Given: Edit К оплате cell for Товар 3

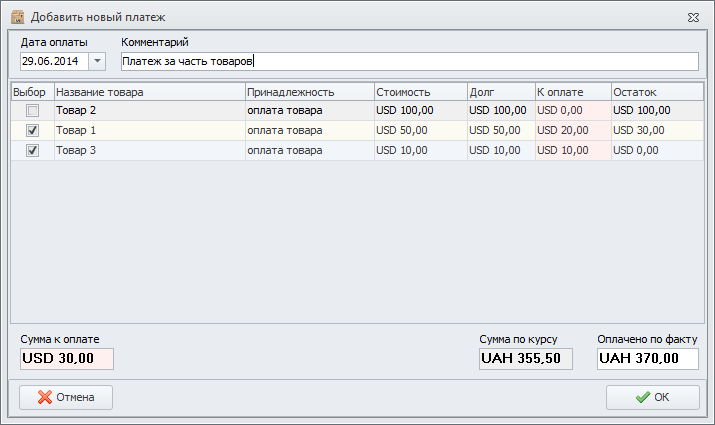Looking at the screenshot, I should click(x=572, y=150).
